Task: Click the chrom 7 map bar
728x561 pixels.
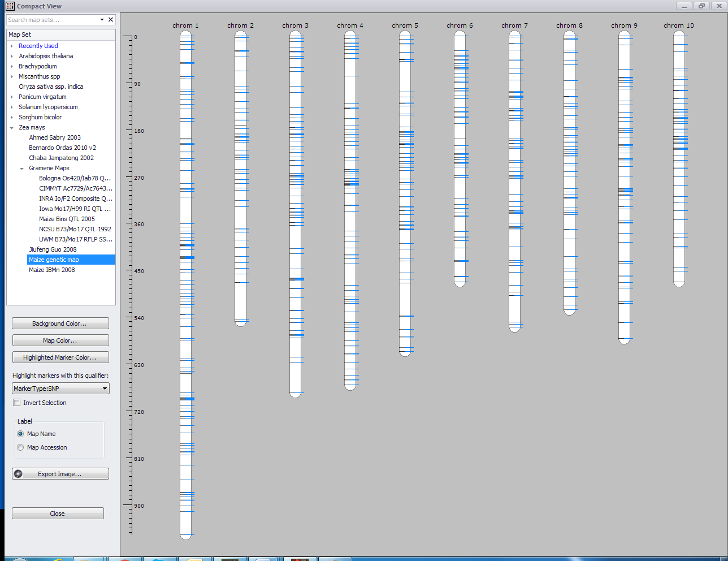Action: (514, 182)
